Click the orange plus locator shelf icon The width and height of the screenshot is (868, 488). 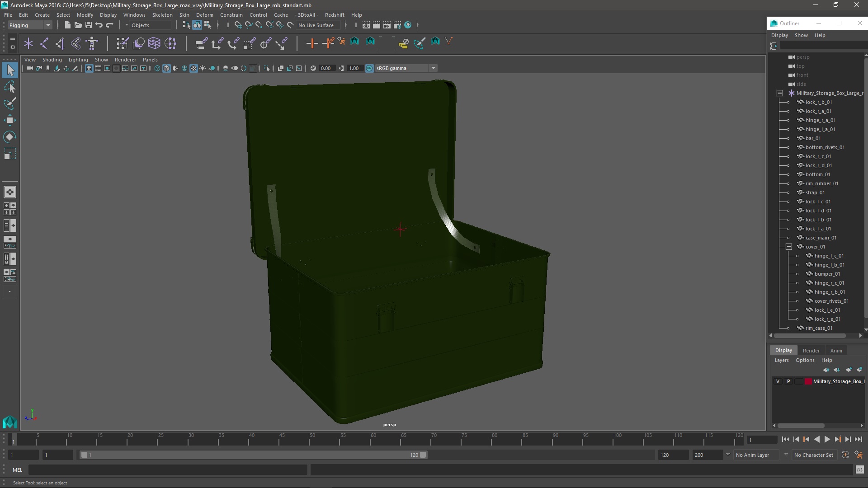pos(312,43)
